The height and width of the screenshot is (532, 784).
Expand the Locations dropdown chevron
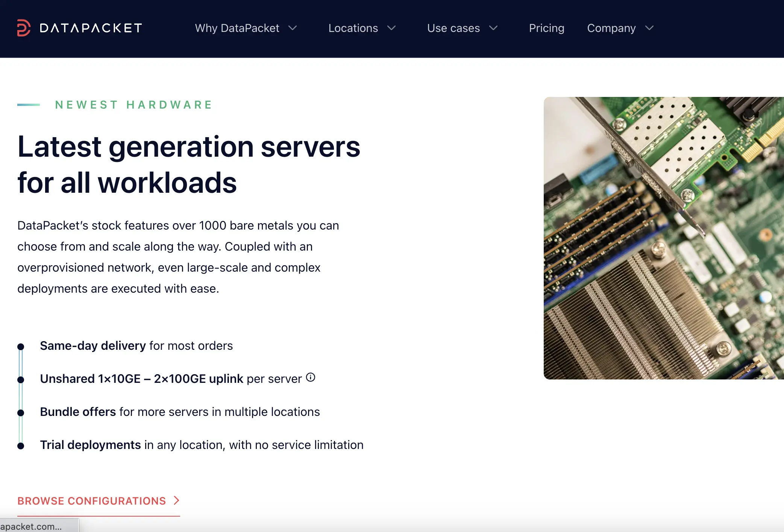click(391, 28)
